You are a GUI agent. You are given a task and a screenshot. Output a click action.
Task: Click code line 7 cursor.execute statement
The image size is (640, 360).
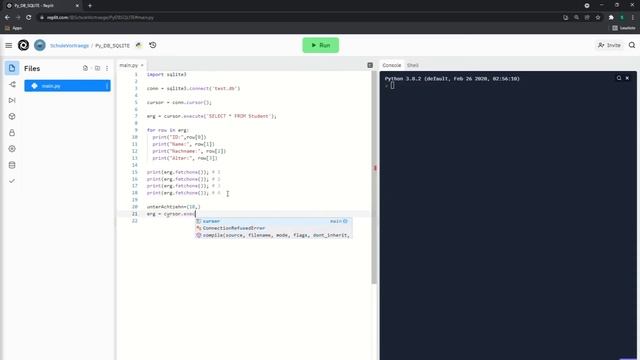211,116
